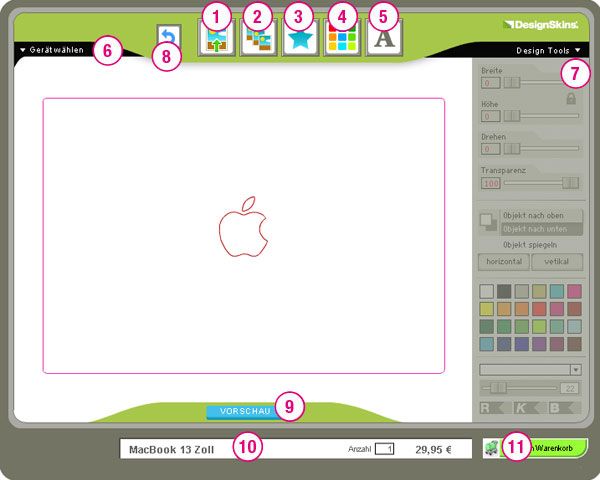
Task: Click the Transparenz slider handle
Action: pos(570,183)
